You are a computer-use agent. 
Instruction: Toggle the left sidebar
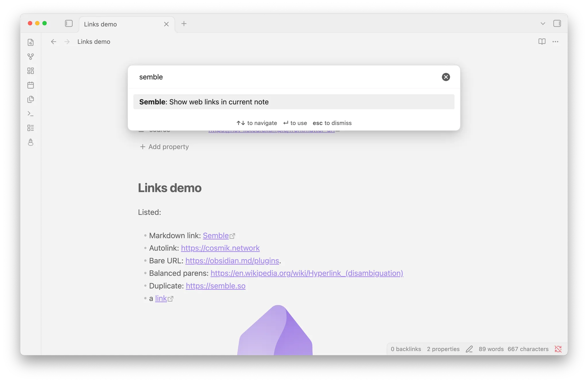pos(69,24)
